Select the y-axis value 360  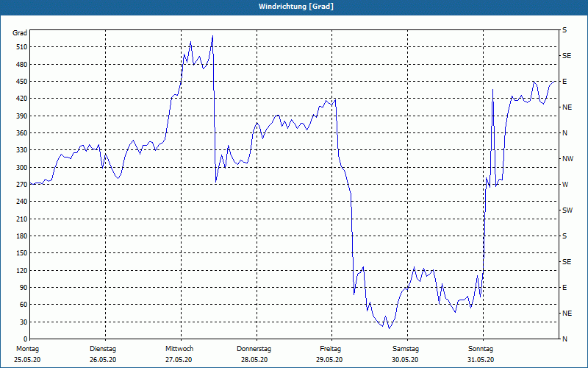click(x=23, y=133)
